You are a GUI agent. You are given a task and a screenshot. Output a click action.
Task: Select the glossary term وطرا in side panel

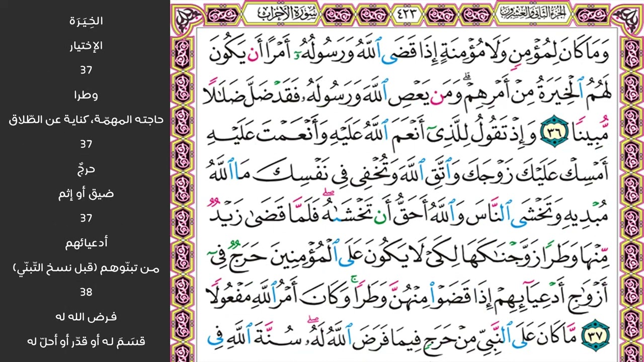(86, 95)
